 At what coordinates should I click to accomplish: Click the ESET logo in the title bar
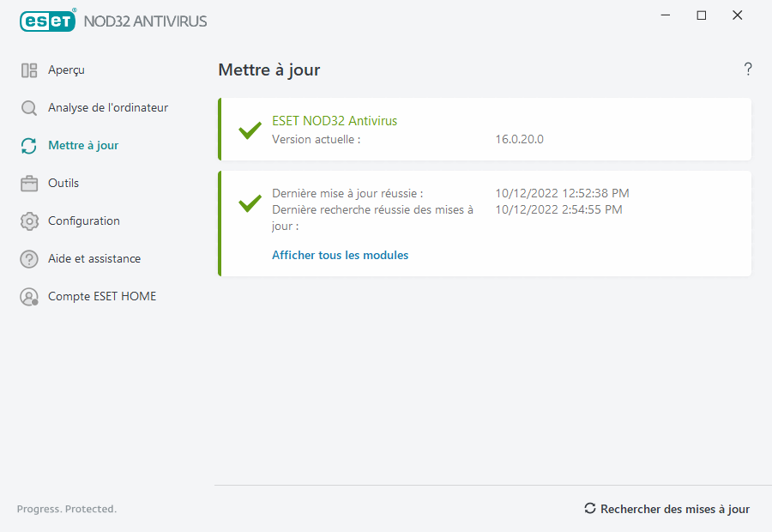coord(48,21)
